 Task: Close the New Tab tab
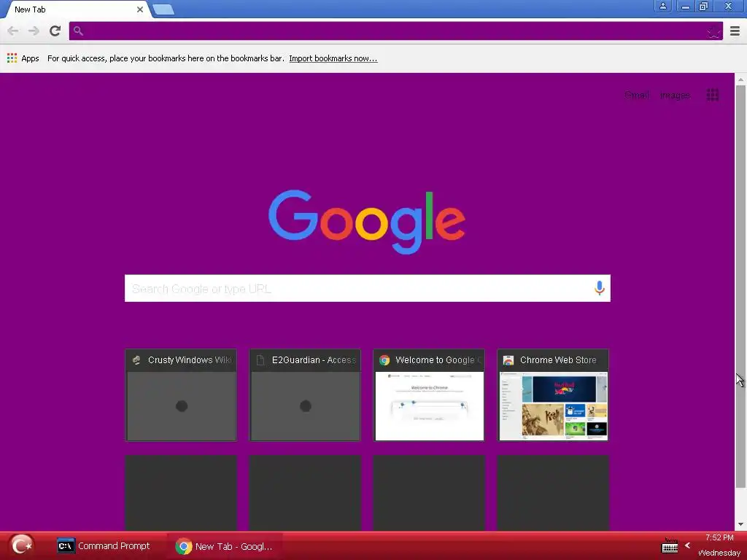(x=140, y=9)
